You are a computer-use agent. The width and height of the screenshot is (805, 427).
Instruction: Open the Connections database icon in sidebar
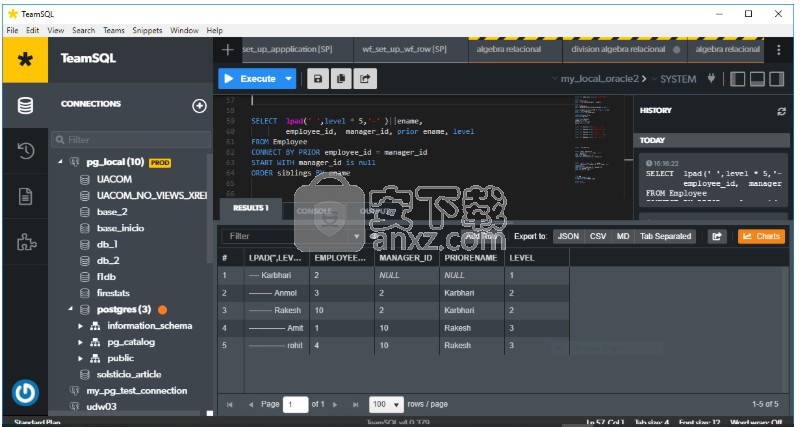click(x=25, y=105)
